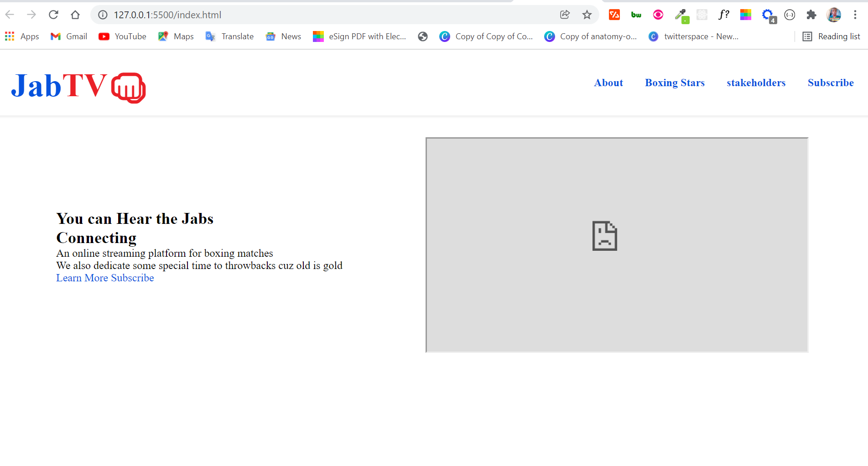Open eSign PDF bookmark
The image size is (868, 466).
point(359,36)
